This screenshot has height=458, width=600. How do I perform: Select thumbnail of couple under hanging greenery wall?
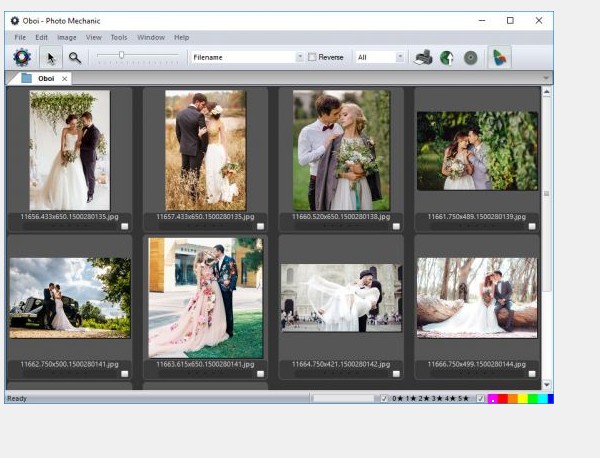70,150
